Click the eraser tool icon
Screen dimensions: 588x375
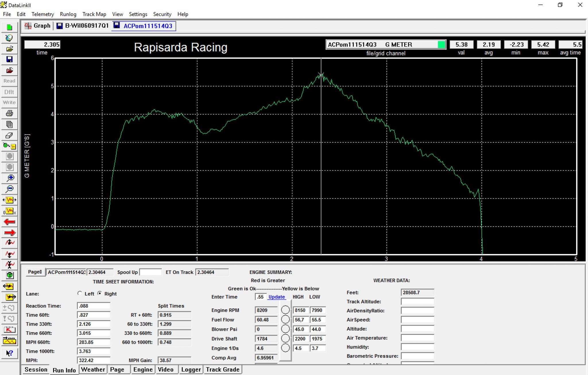(x=9, y=135)
